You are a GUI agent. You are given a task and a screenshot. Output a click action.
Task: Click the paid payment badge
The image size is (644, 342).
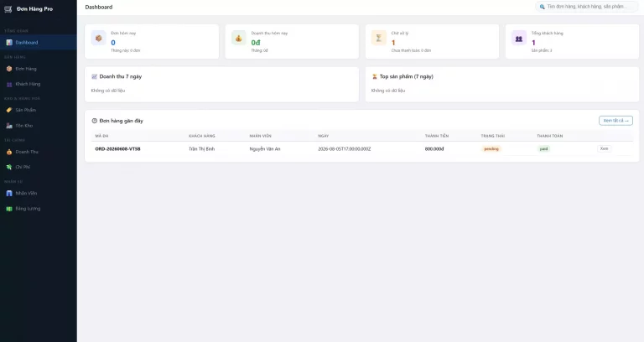(543, 149)
